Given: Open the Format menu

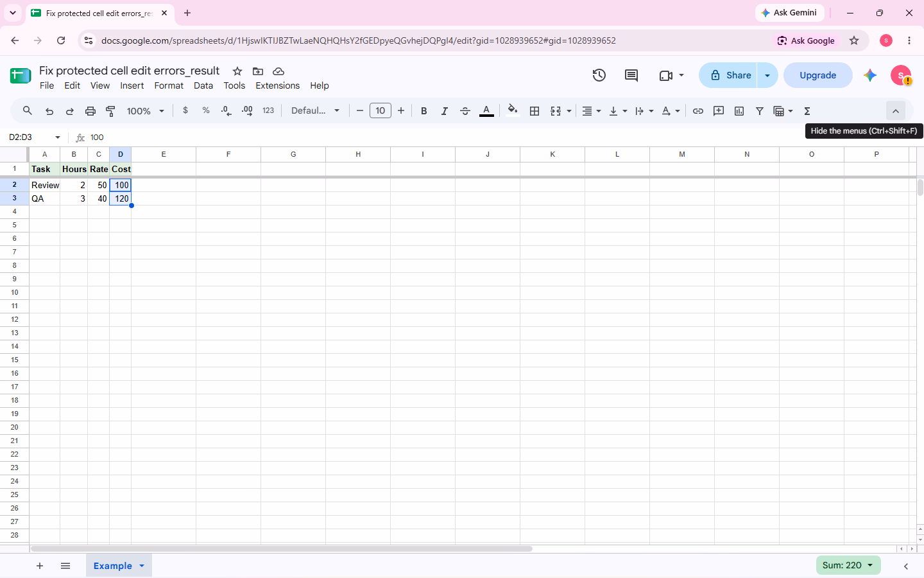Looking at the screenshot, I should coord(169,85).
